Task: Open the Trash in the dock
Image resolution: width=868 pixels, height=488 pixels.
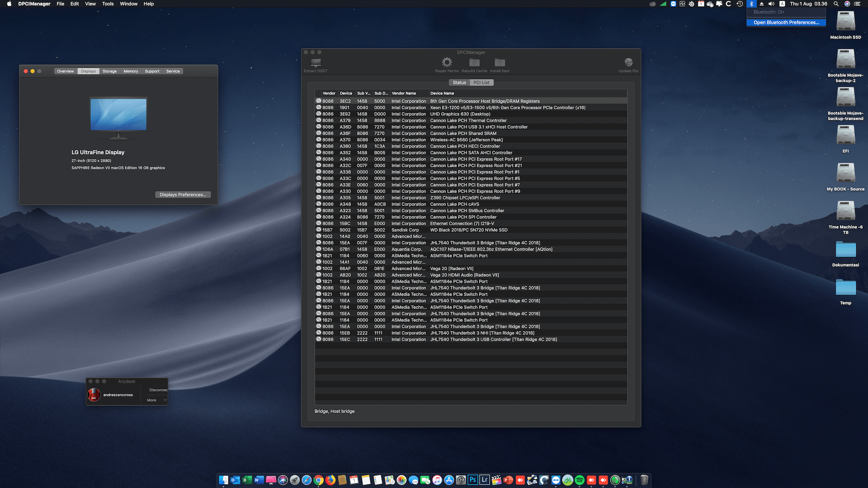Action: [644, 480]
